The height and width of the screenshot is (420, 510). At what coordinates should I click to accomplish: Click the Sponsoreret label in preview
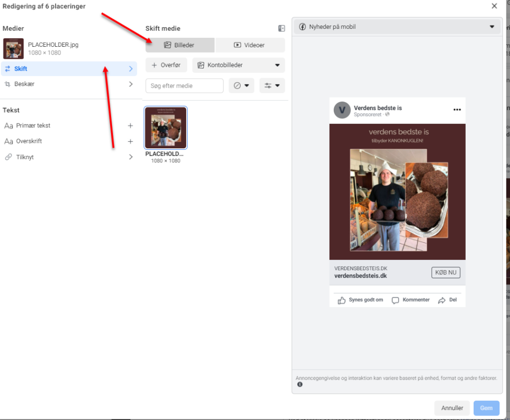(368, 114)
